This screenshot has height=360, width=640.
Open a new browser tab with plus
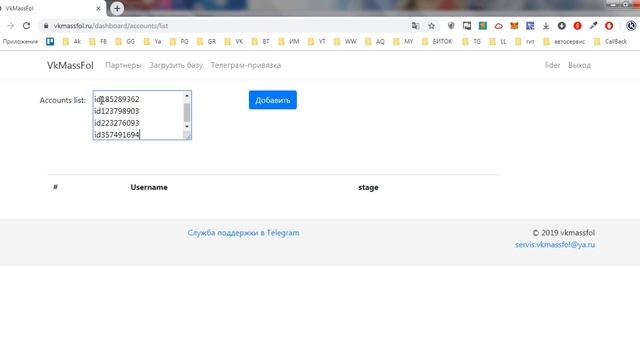pyautogui.click(x=117, y=8)
